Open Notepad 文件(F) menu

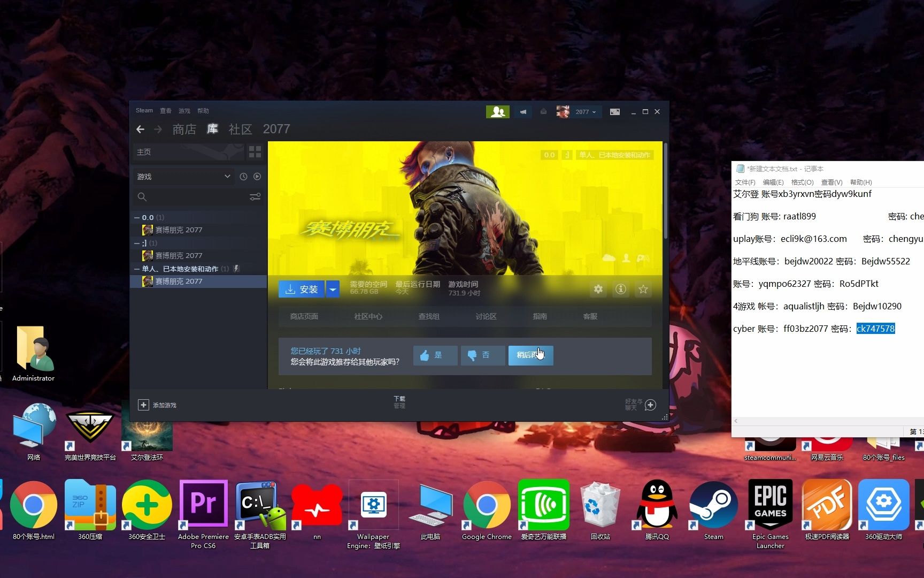click(745, 182)
